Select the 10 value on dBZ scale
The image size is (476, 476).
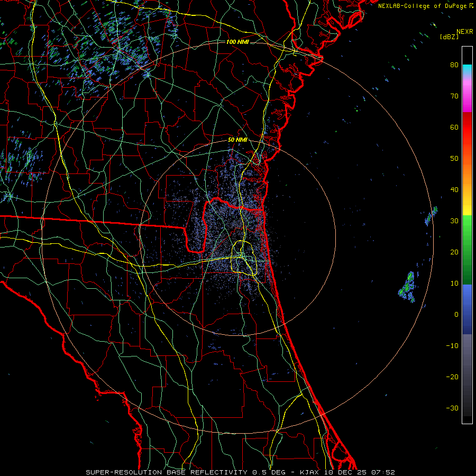[454, 283]
